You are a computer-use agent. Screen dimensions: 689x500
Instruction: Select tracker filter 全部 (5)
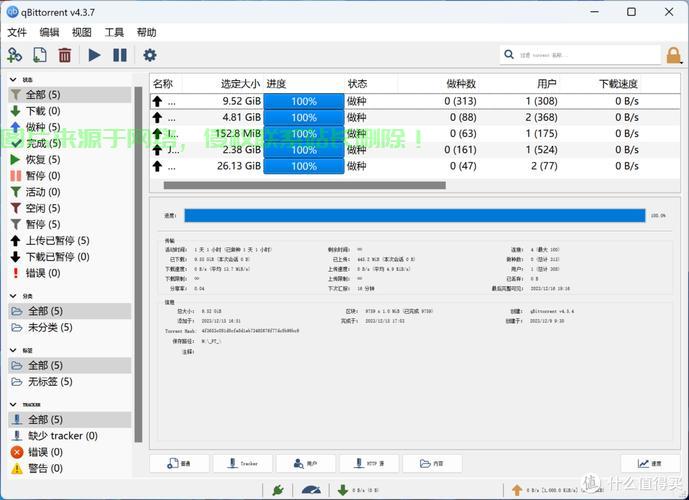[69, 420]
